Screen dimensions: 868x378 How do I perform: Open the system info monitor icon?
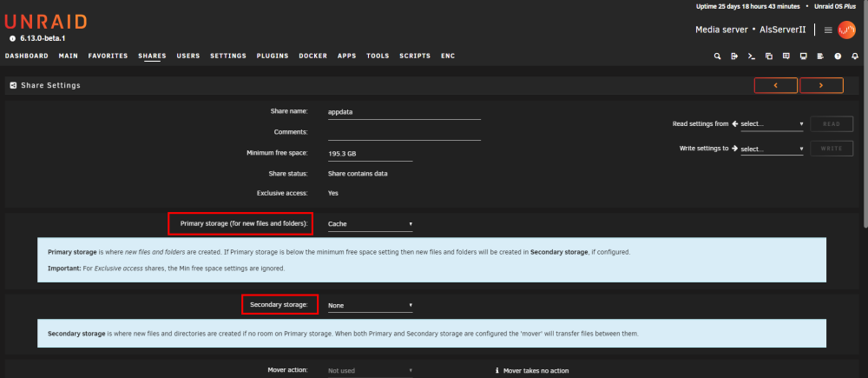(803, 56)
